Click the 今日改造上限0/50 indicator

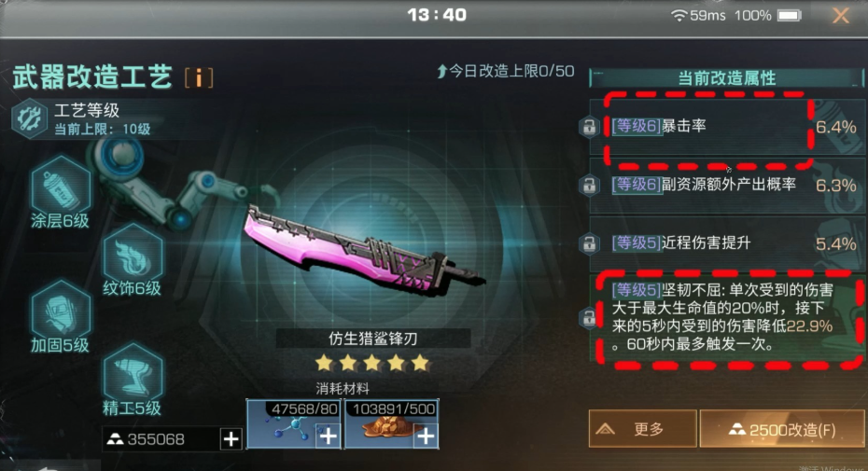[x=506, y=71]
